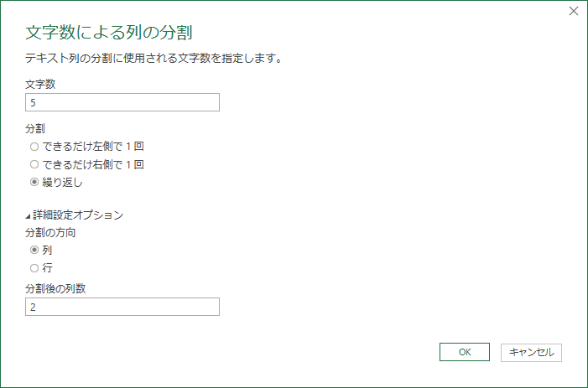Collapse the 詳細設定オプション triangle
The image size is (588, 388).
tap(29, 215)
